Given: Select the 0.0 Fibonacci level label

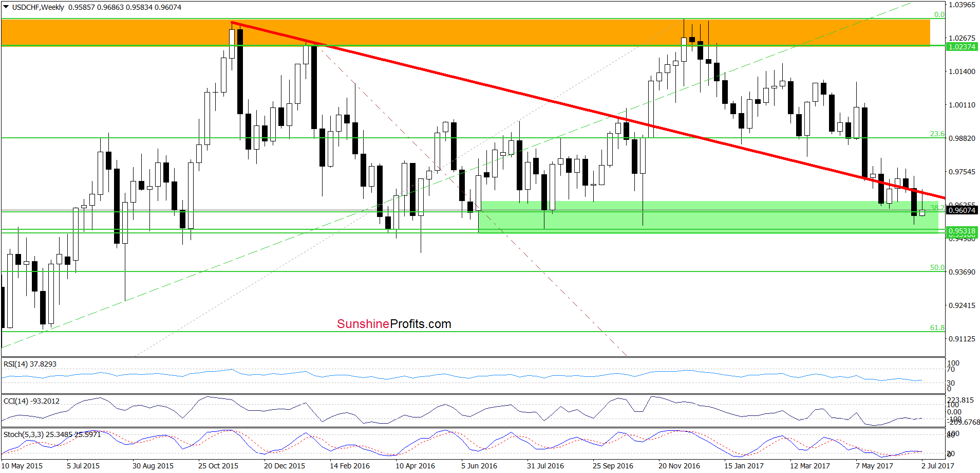Looking at the screenshot, I should coord(939,14).
